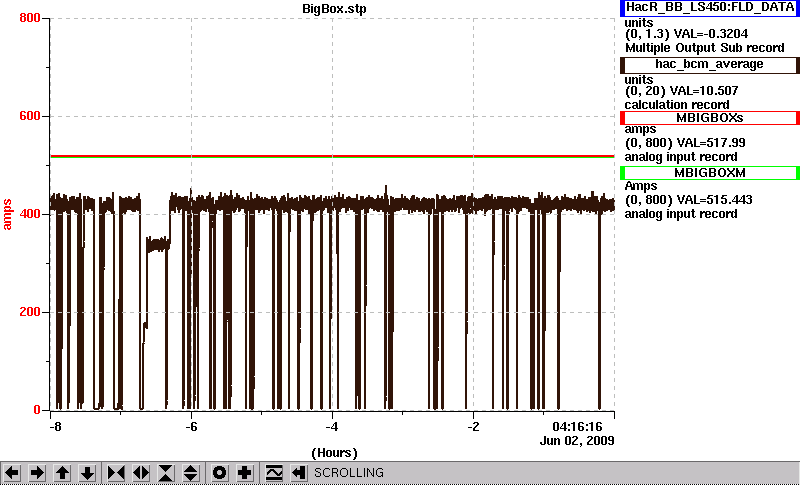Click the red amps y-axis label

click(8, 215)
